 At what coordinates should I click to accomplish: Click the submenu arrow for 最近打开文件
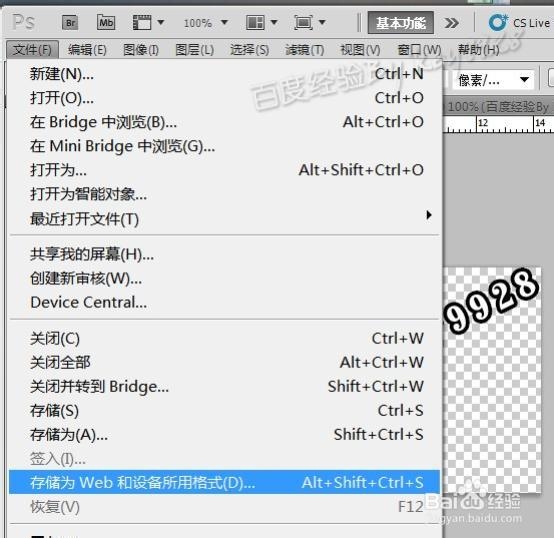coord(429,215)
